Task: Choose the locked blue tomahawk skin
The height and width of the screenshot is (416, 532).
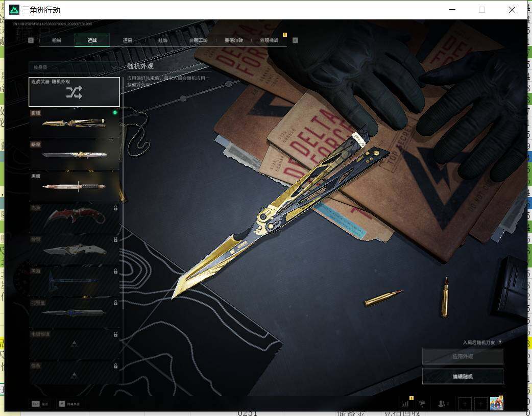Action: coord(75,281)
